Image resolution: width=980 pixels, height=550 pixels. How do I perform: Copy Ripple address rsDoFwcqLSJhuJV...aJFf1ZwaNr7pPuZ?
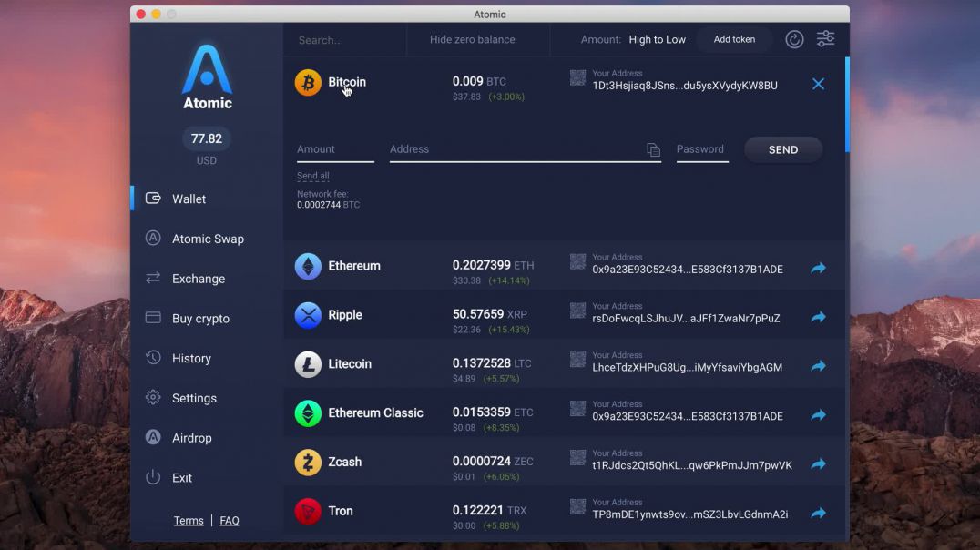(x=686, y=318)
